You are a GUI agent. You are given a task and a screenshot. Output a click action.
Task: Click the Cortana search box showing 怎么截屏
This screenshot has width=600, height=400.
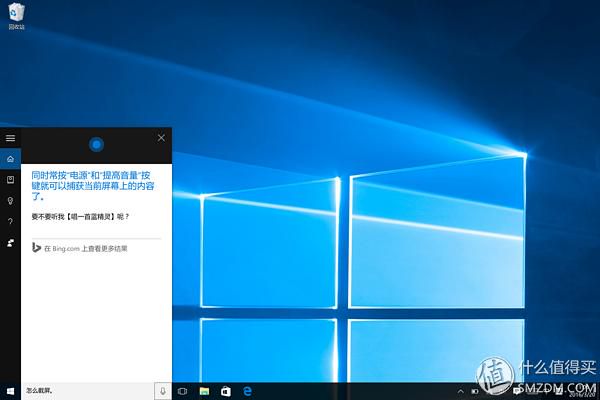(88, 391)
